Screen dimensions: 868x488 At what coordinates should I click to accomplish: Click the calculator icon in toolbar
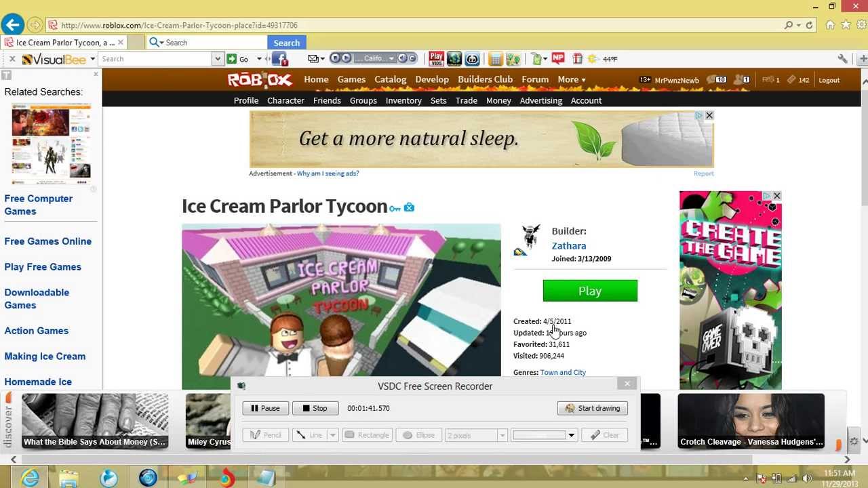coord(496,59)
